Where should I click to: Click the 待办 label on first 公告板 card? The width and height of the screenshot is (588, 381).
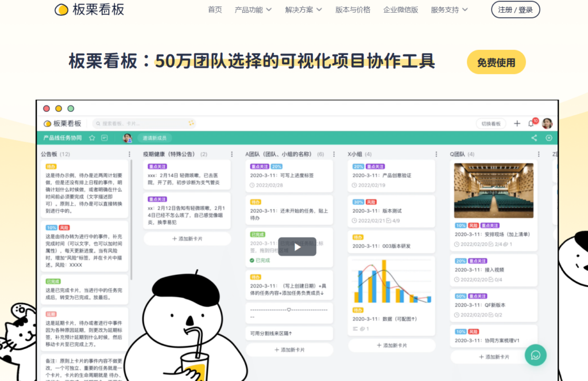[x=51, y=166]
